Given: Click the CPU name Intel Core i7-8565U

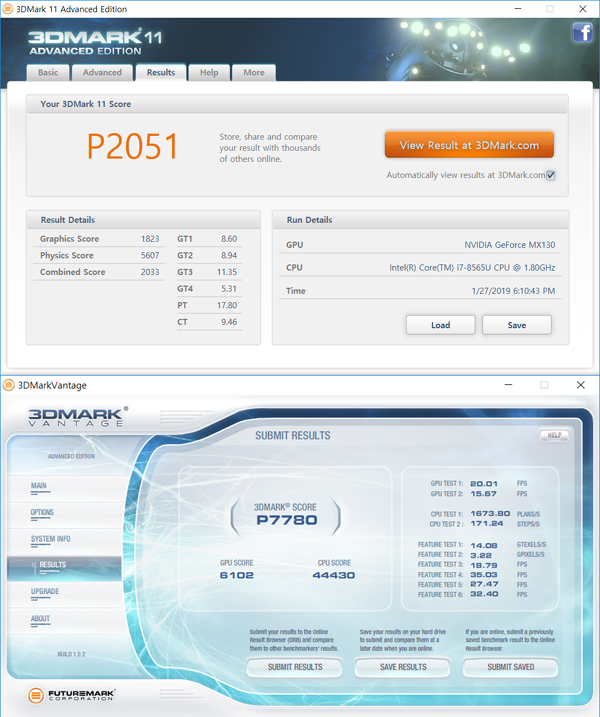Looking at the screenshot, I should 472,268.
